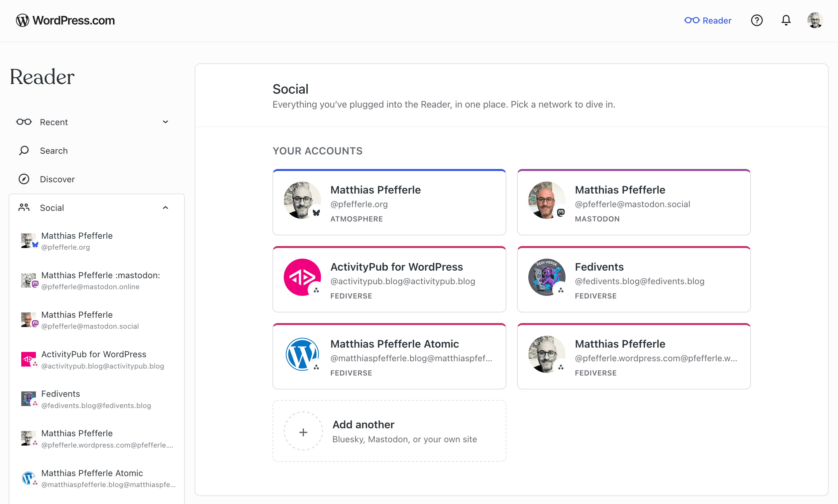Click Add another account card

[389, 431]
